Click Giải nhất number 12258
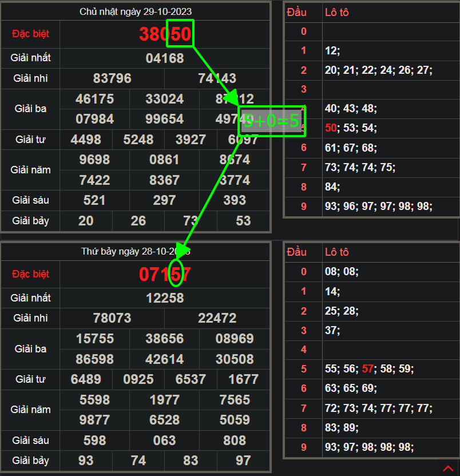Image resolution: width=460 pixels, height=476 pixels. 165,298
